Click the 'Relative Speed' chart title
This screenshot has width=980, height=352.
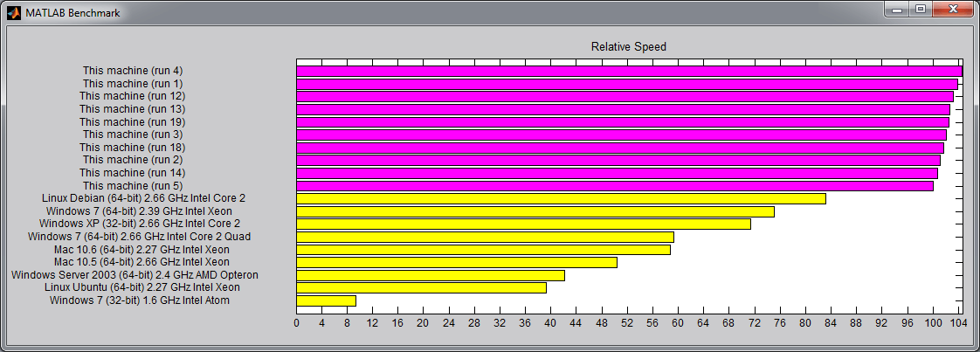click(x=629, y=47)
